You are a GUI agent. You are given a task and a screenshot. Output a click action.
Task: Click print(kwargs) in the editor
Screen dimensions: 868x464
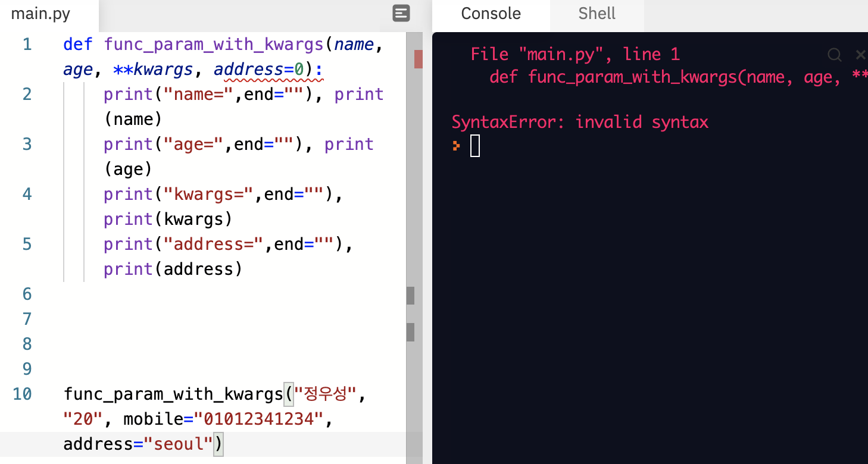168,220
